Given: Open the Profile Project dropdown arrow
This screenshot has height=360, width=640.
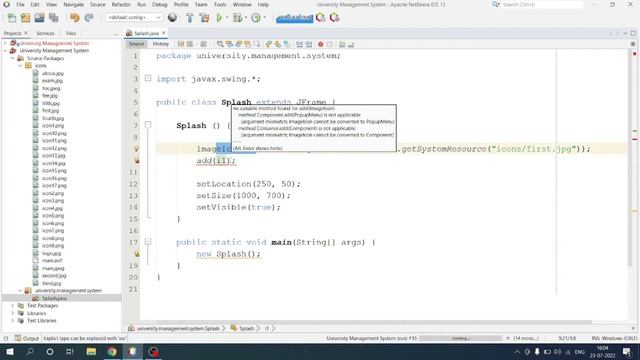Looking at the screenshot, I should tap(264, 18).
